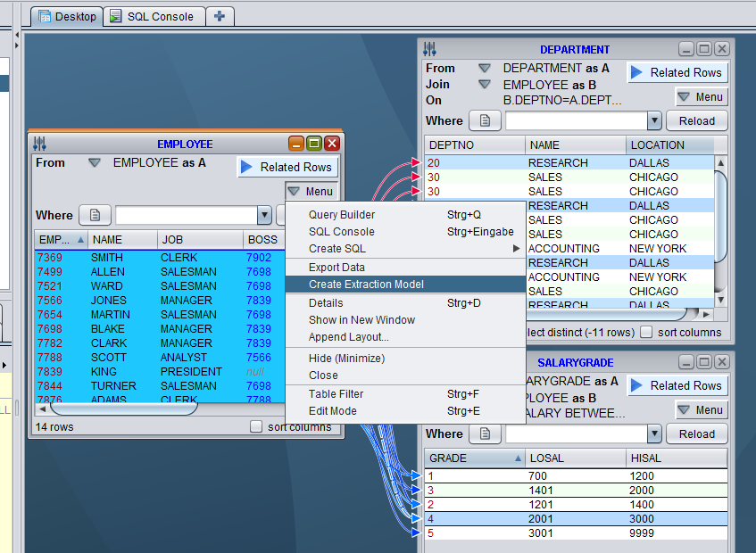Enable sort columns in EMPLOYEE window
756x553 pixels.
pos(256,427)
